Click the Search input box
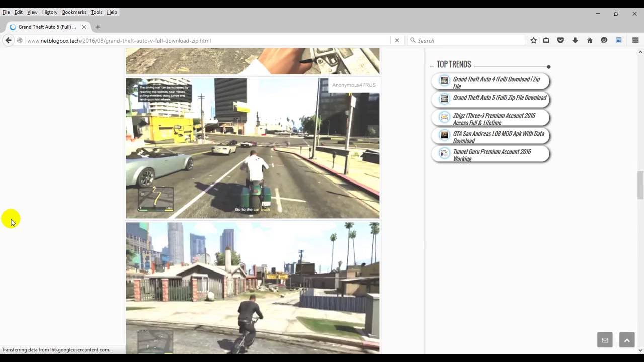Viewport: 644px width, 362px height. [x=470, y=40]
